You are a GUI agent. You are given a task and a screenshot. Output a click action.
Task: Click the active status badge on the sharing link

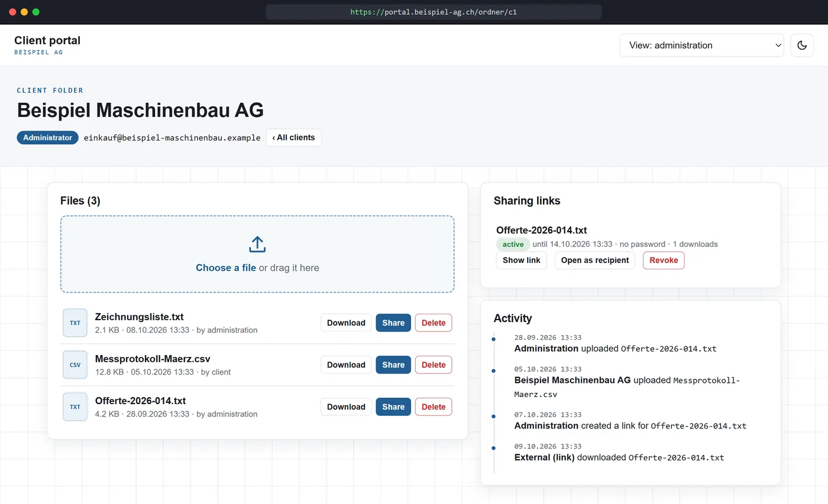(x=513, y=244)
